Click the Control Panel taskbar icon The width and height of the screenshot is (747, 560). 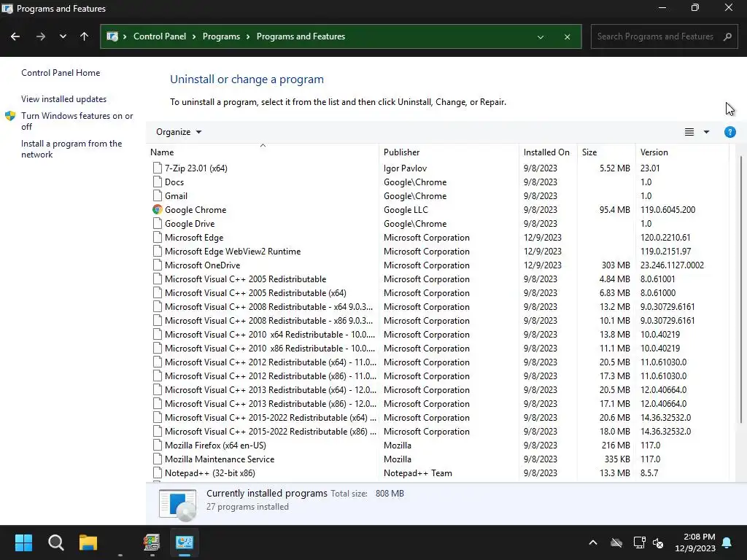pos(185,542)
